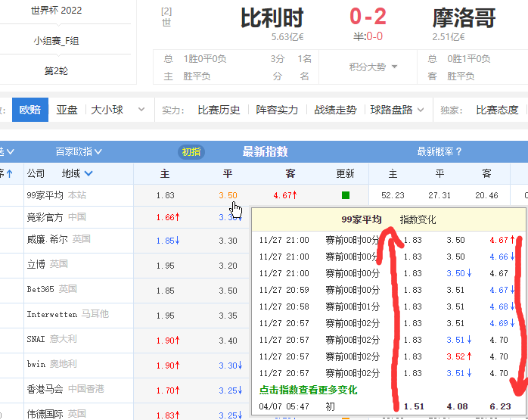The width and height of the screenshot is (528, 420).
Task: Click the 摩洛哥 team name
Action: [x=464, y=18]
